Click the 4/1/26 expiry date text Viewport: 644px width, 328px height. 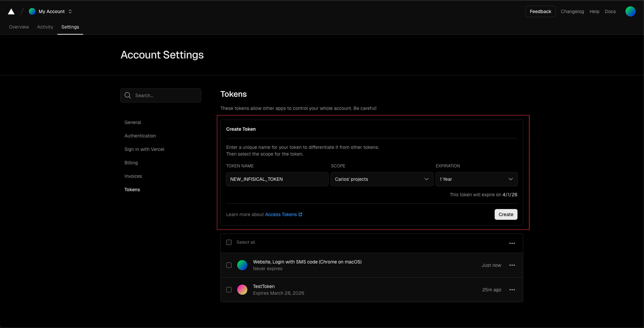[x=510, y=195]
